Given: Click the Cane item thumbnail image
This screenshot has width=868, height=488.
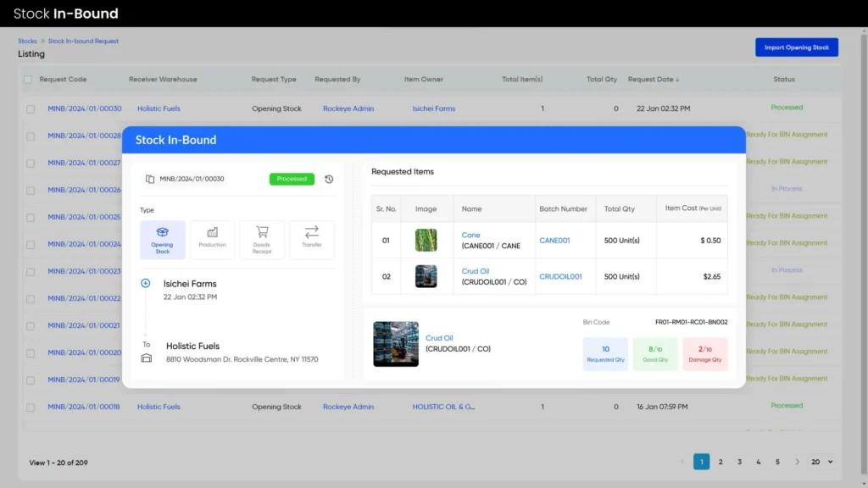Looking at the screenshot, I should (x=426, y=241).
